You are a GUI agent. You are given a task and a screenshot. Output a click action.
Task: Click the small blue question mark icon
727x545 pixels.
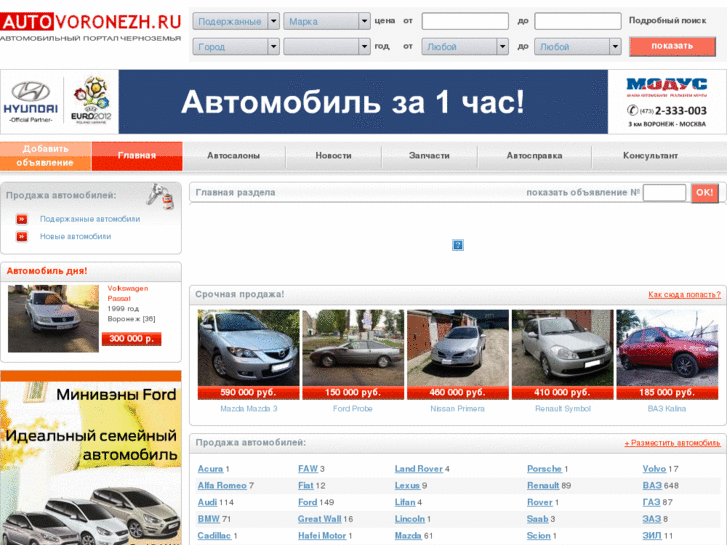tap(458, 245)
